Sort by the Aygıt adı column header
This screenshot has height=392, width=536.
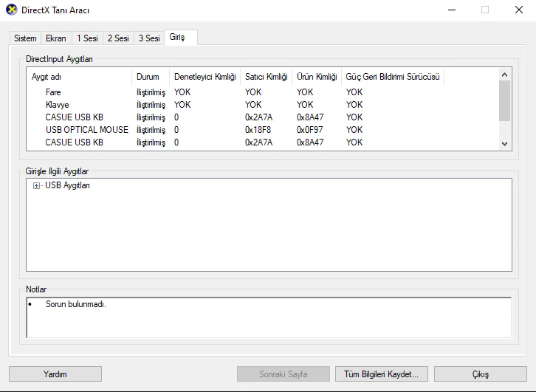(x=79, y=77)
